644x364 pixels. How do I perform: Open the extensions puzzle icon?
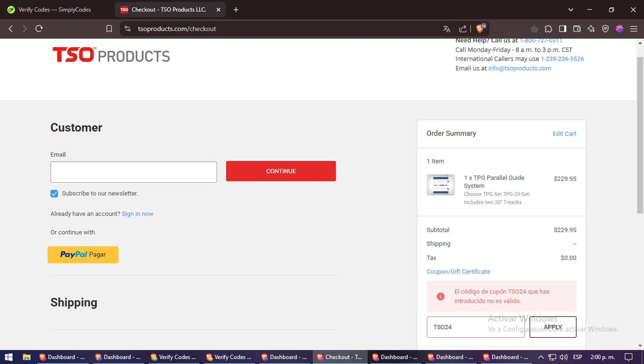point(548,29)
